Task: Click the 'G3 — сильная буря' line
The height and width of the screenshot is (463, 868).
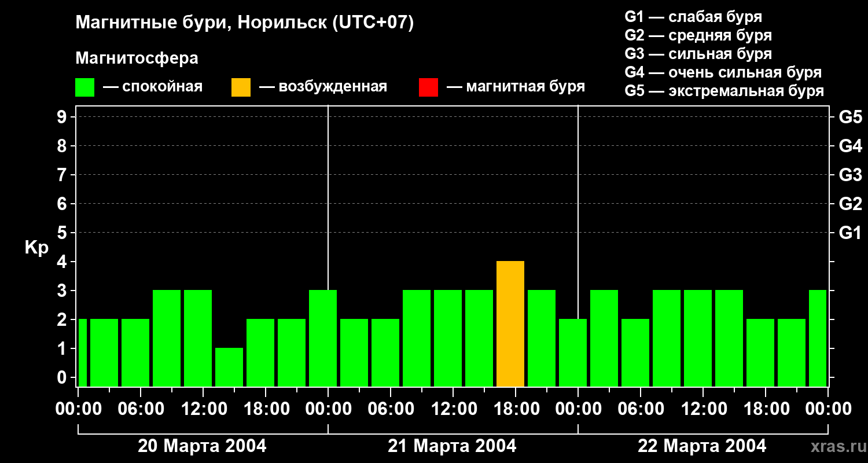Action: point(698,54)
